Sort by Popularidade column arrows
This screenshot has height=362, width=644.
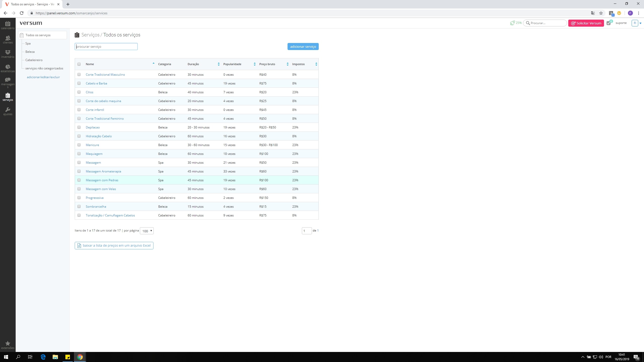(255, 64)
